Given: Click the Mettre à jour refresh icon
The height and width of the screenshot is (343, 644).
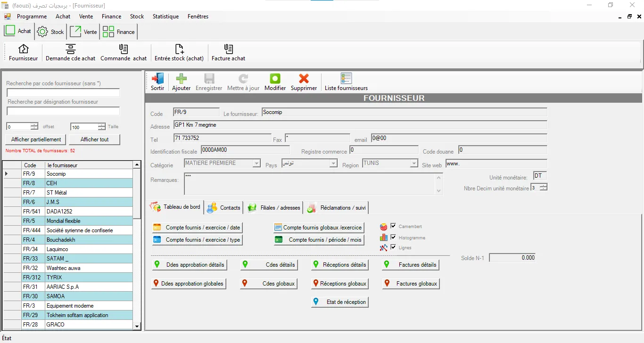Looking at the screenshot, I should pos(243,78).
